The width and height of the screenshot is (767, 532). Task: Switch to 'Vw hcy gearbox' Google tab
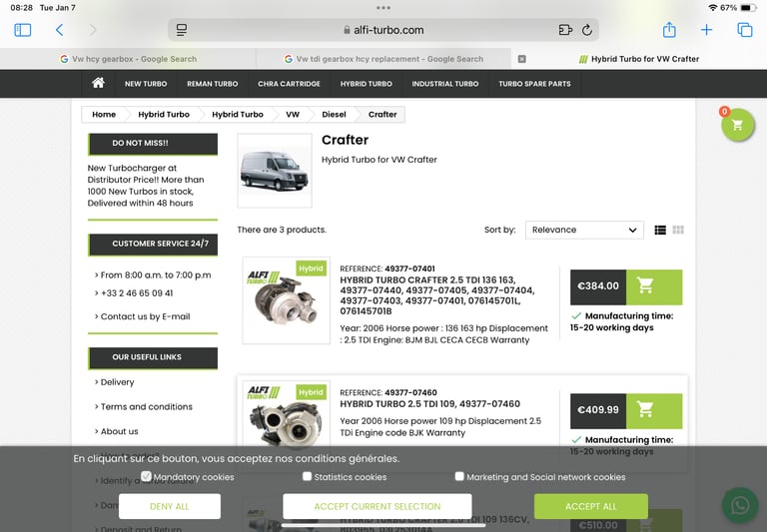(128, 59)
